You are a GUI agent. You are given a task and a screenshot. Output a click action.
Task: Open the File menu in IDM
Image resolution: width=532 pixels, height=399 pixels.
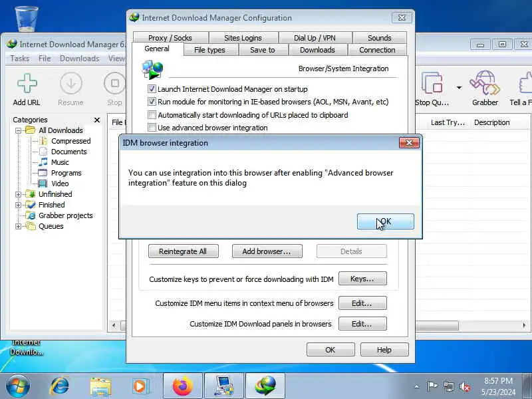[x=45, y=59]
